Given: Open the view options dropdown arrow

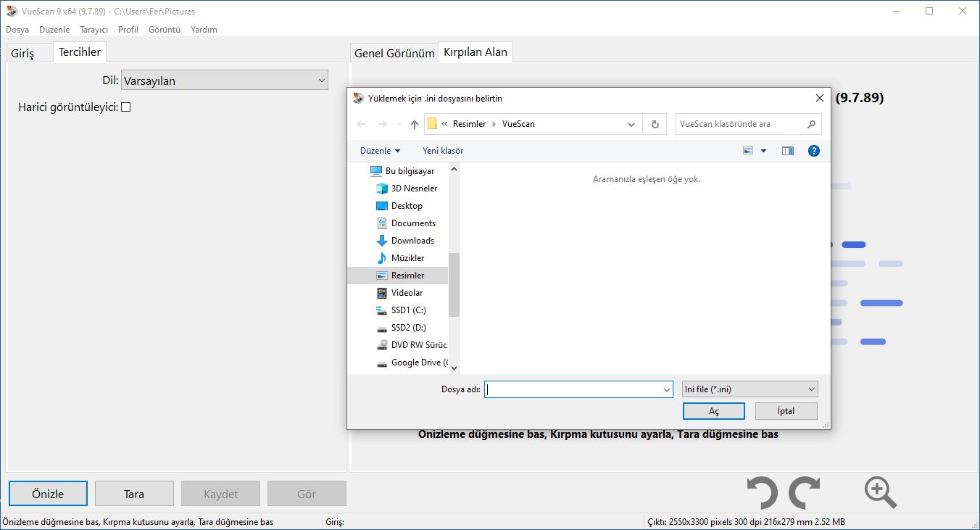Looking at the screenshot, I should click(x=763, y=151).
